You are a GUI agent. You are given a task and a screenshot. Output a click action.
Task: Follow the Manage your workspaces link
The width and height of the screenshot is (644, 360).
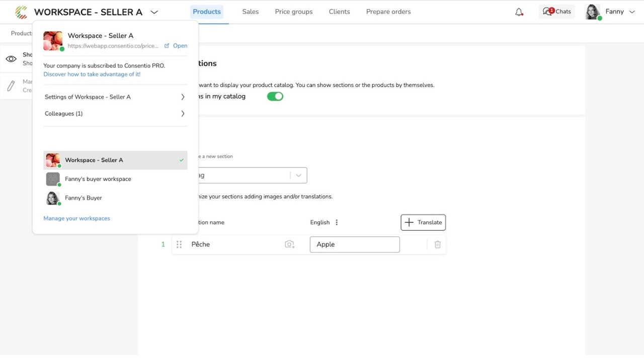pos(76,218)
